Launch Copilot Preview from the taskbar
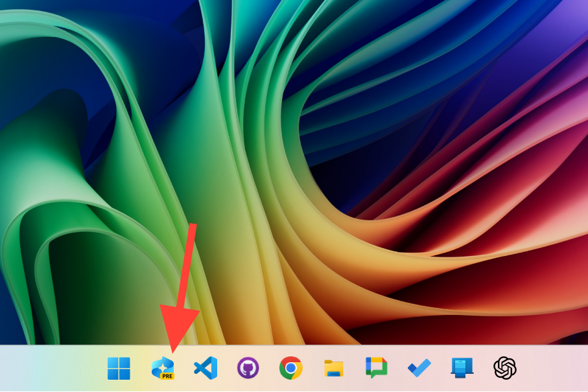Screen dimensions: 588x392 pos(163,368)
